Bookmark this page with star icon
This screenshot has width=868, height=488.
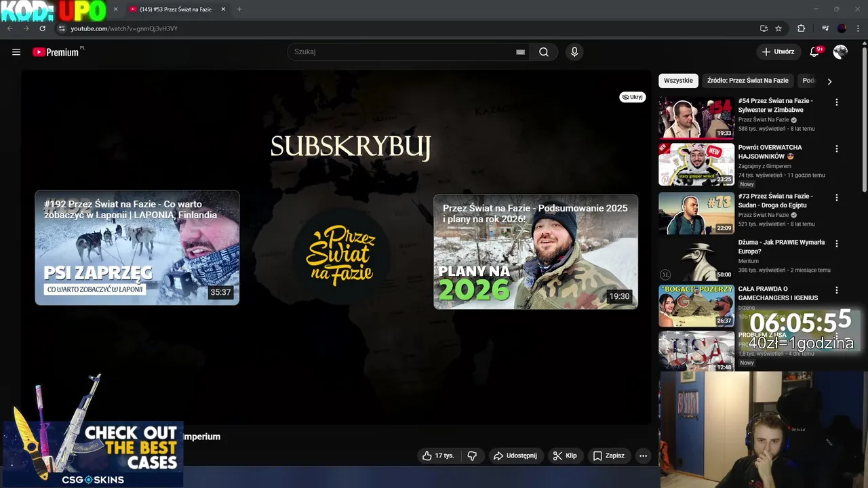(x=778, y=28)
